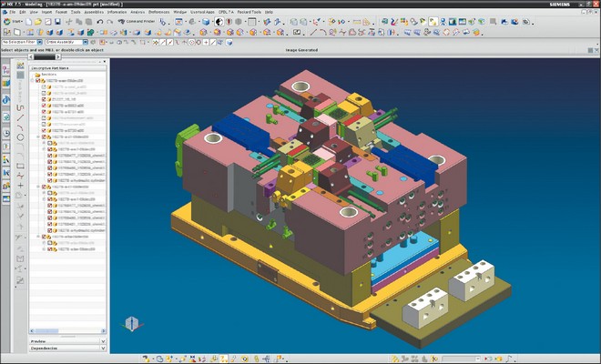601x364 pixels.
Task: Click the Profile curve tool icon
Action: click(20, 106)
